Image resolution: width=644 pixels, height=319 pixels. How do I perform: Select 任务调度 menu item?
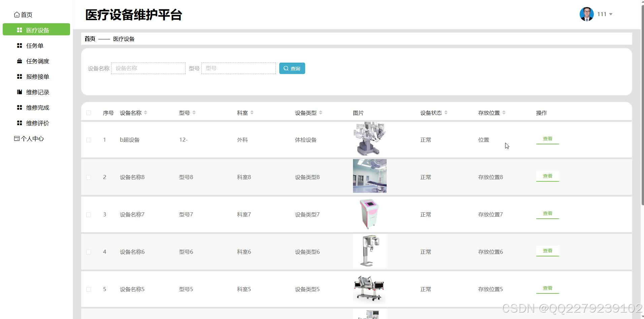coord(36,61)
